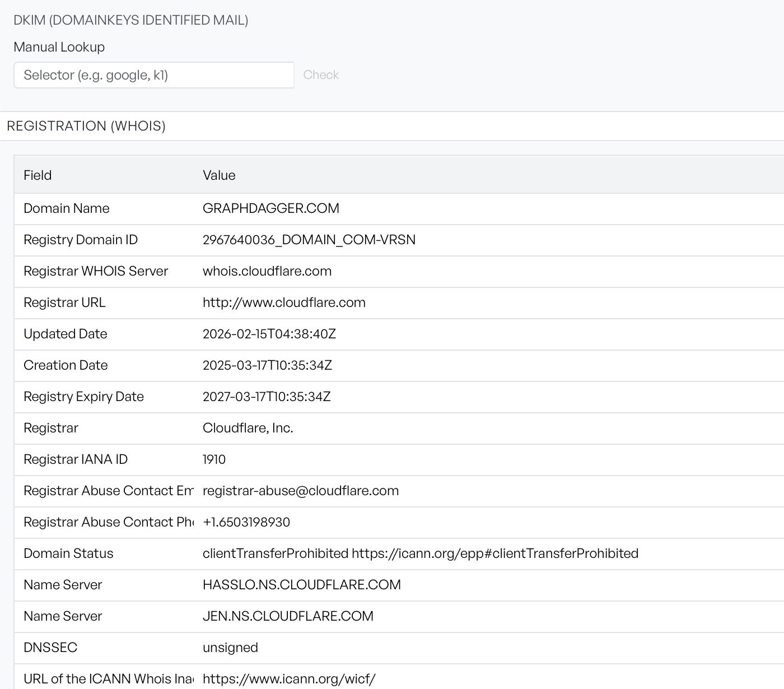Select the GRAPHDAGGER.COM domain name value

pos(271,208)
